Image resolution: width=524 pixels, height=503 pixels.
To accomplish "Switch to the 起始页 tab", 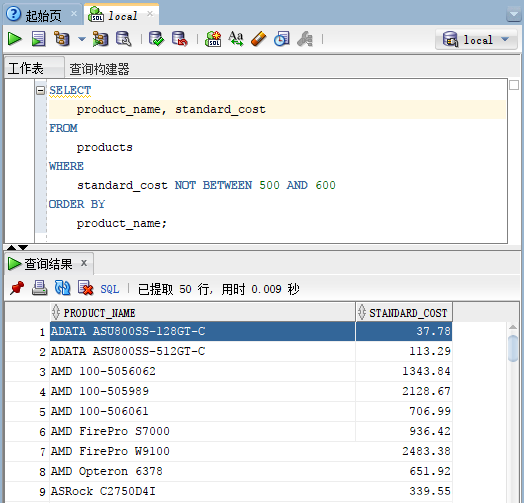I will point(43,15).
